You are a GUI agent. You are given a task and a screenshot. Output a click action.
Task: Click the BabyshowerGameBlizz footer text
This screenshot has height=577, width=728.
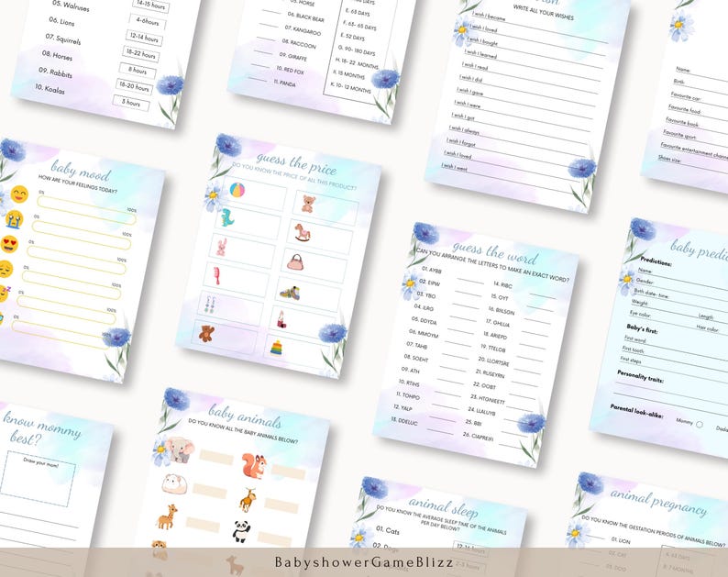(364, 562)
